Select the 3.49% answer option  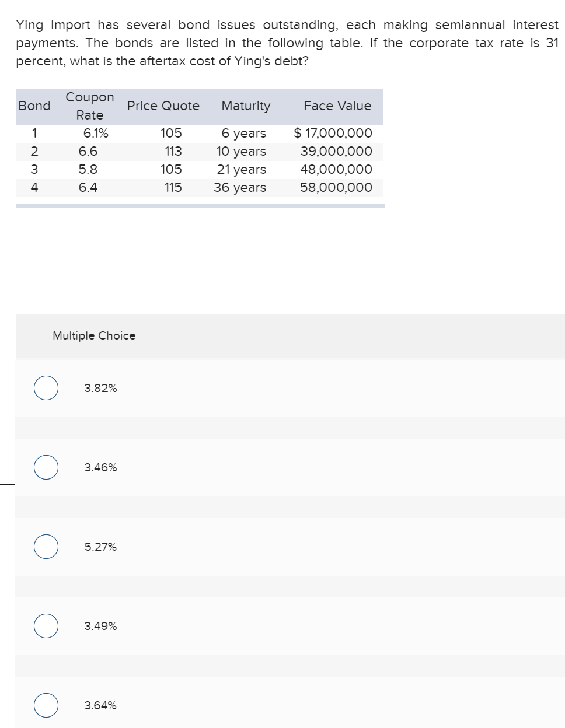coord(46,626)
